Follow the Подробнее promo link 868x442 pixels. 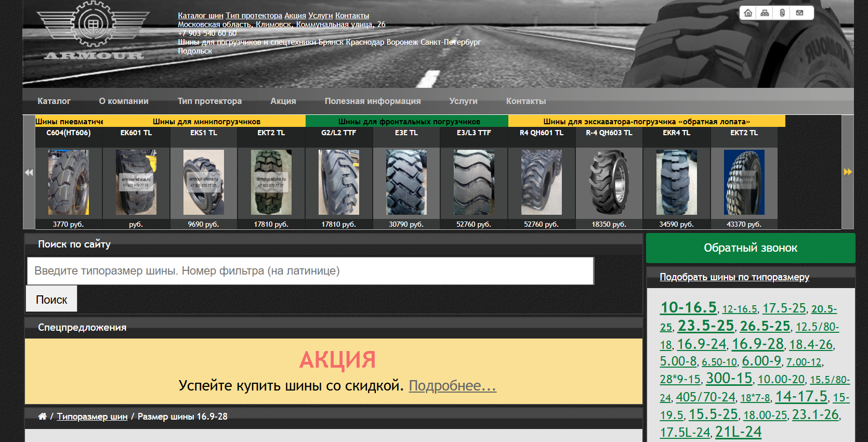click(x=452, y=386)
